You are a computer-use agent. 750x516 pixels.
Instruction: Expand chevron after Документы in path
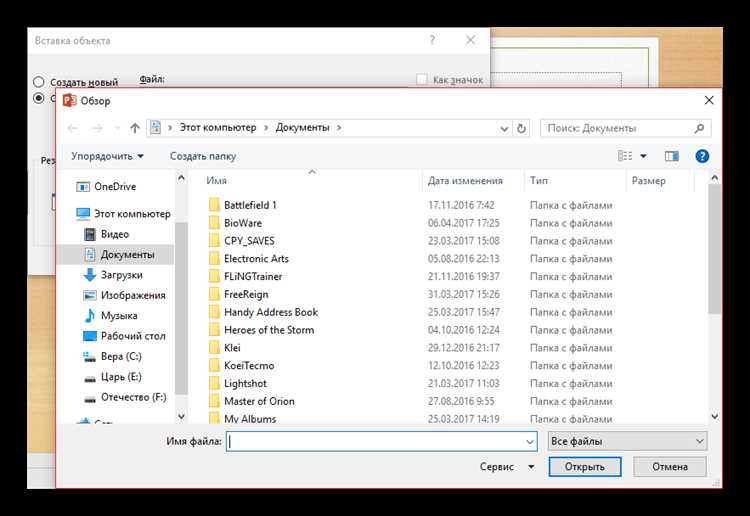pos(339,128)
